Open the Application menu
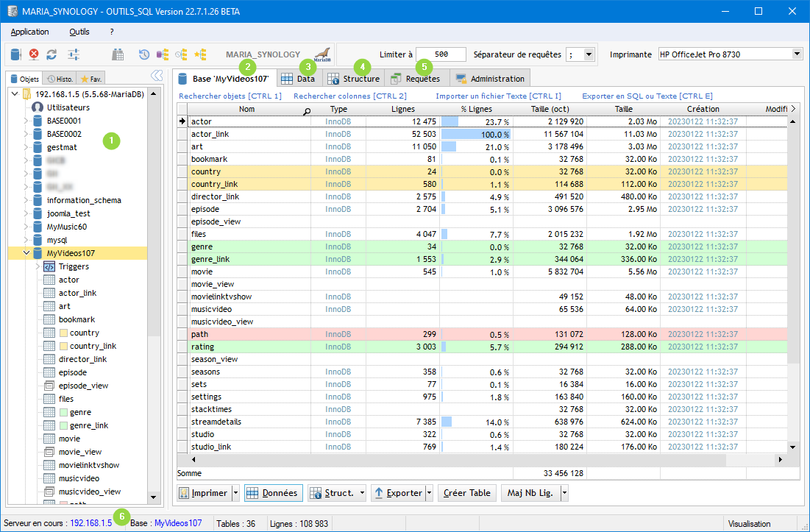Image resolution: width=810 pixels, height=532 pixels. (x=30, y=32)
